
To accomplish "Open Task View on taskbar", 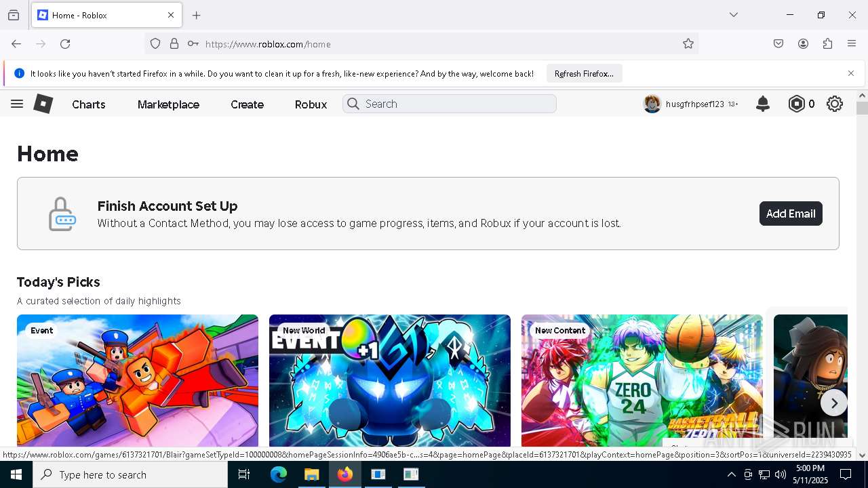I will click(x=244, y=474).
